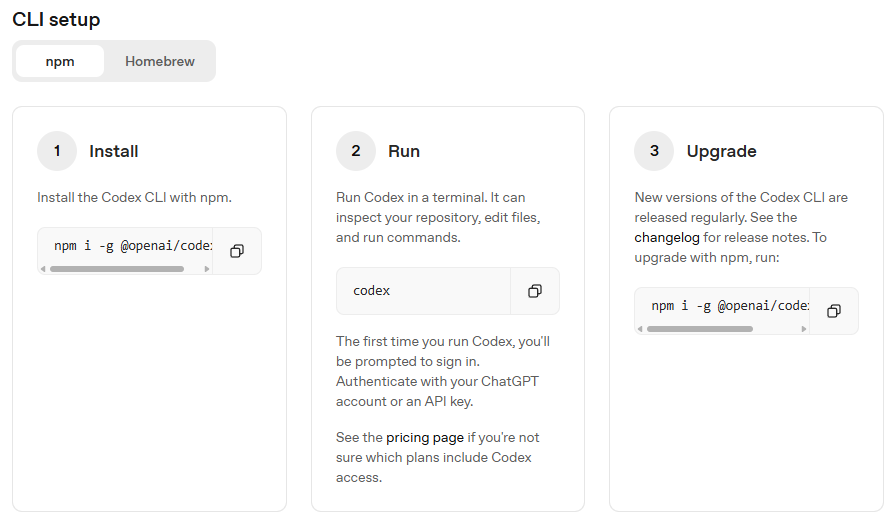This screenshot has width=895, height=517.
Task: Click the step 3 number badge
Action: (x=654, y=152)
